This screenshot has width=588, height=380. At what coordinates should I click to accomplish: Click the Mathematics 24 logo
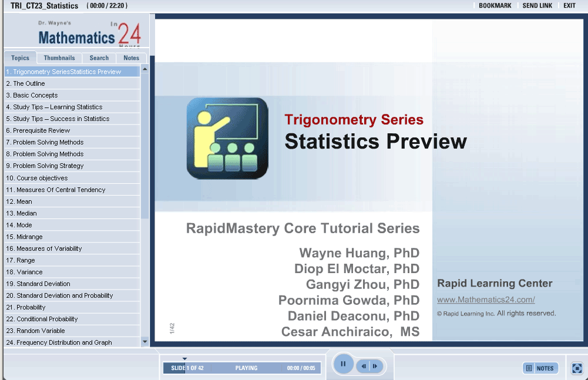point(88,35)
